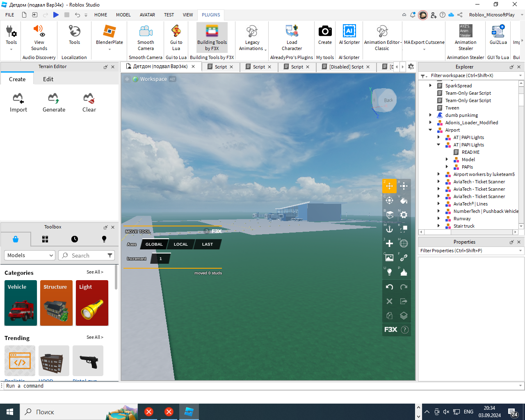Expand the PAPIs tree node
The height and width of the screenshot is (420, 525).
tap(447, 167)
